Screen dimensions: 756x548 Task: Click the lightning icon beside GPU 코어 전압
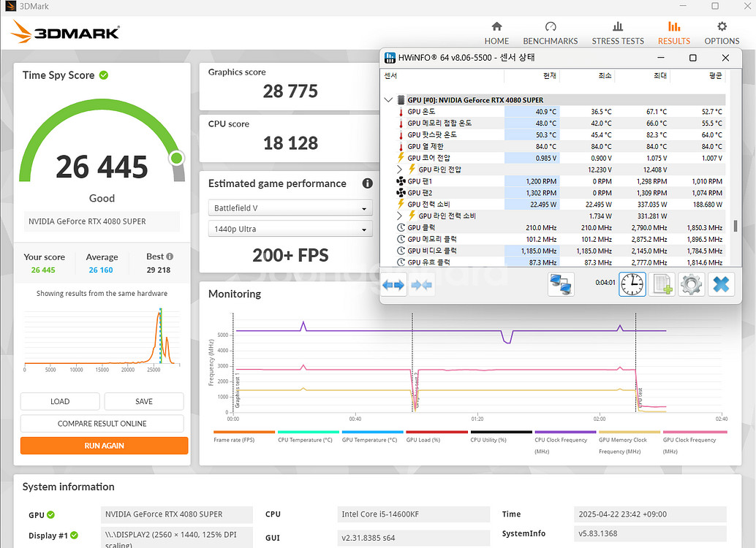401,158
